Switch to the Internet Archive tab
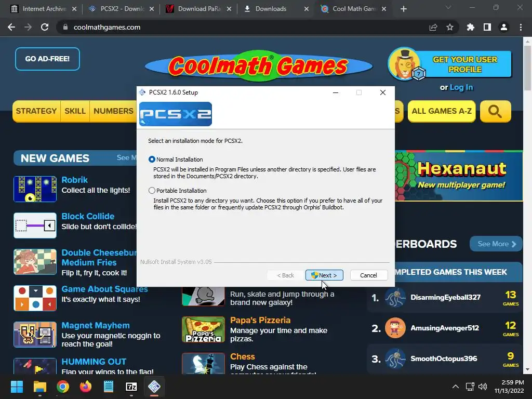Viewport: 532px width, 399px height. click(44, 9)
